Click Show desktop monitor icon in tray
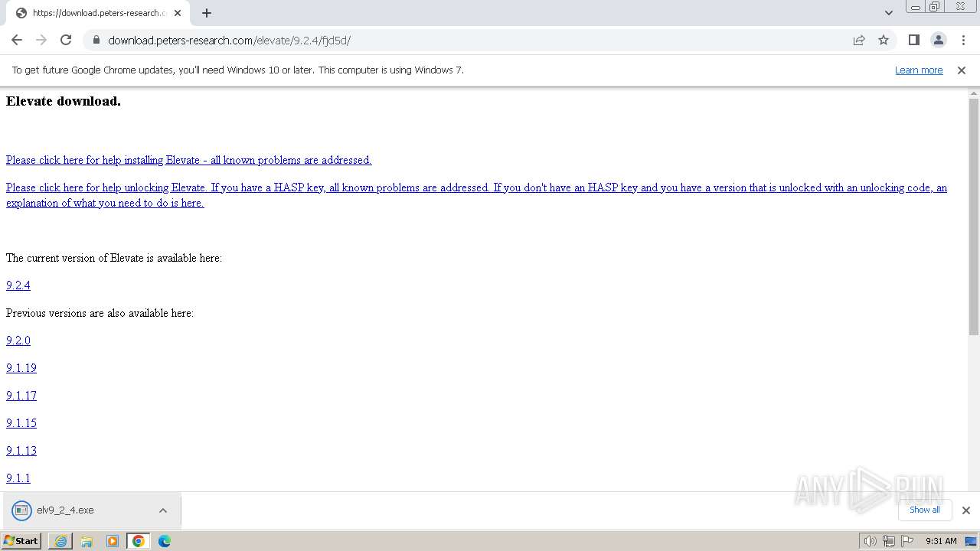980x551 pixels. tap(971, 541)
